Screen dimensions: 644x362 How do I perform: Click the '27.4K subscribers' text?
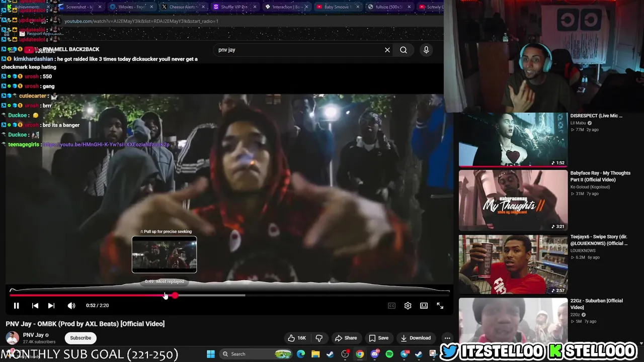(39, 342)
